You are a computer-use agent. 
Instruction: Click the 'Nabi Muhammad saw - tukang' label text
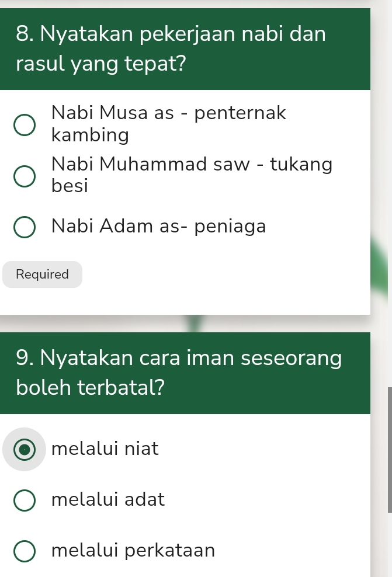point(192,164)
